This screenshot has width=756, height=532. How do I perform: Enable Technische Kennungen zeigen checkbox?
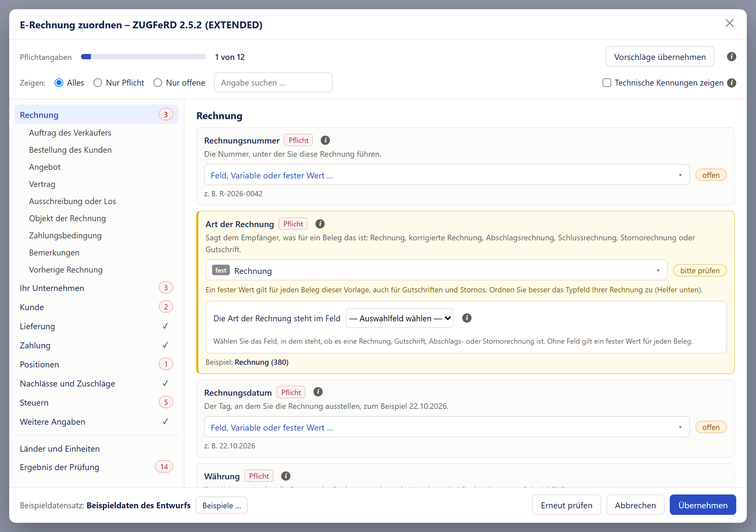(x=607, y=83)
